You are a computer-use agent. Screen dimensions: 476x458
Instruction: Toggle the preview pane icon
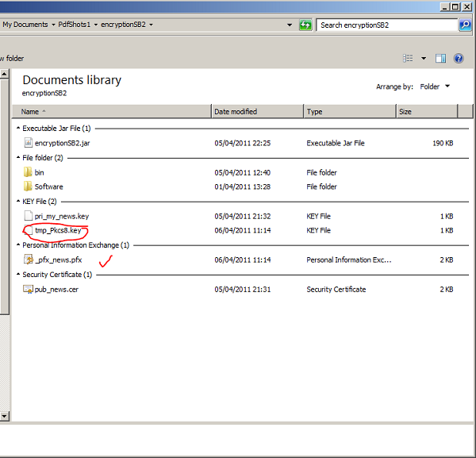click(x=440, y=58)
